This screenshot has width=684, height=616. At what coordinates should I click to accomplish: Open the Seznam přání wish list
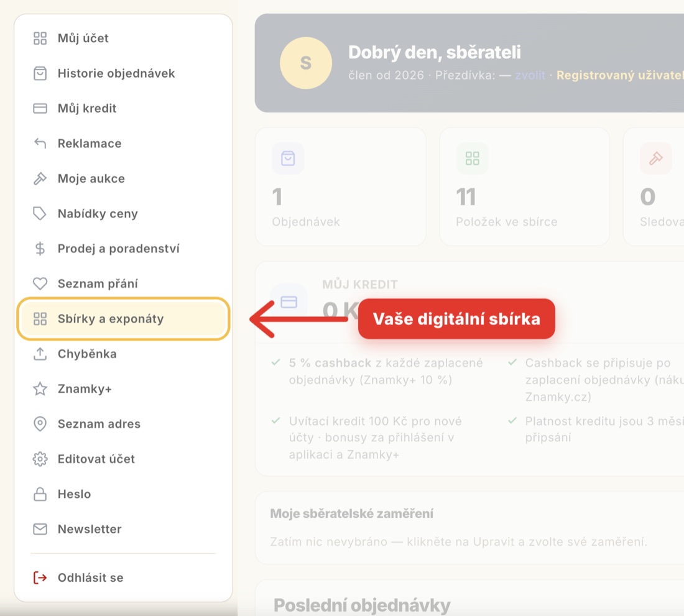point(123,284)
